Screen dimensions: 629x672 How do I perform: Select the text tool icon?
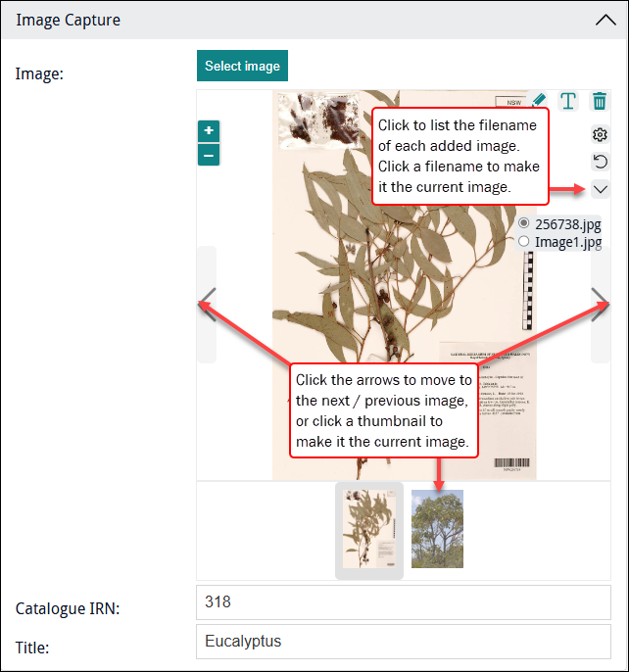[x=568, y=101]
